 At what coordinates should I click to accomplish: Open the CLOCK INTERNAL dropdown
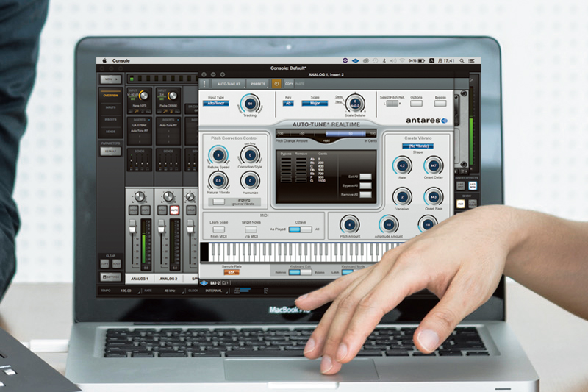point(214,291)
